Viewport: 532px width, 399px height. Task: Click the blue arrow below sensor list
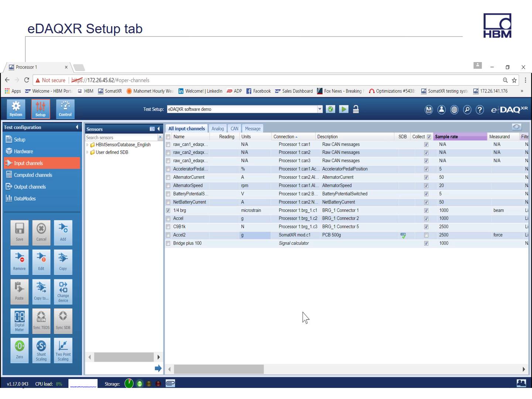click(158, 368)
